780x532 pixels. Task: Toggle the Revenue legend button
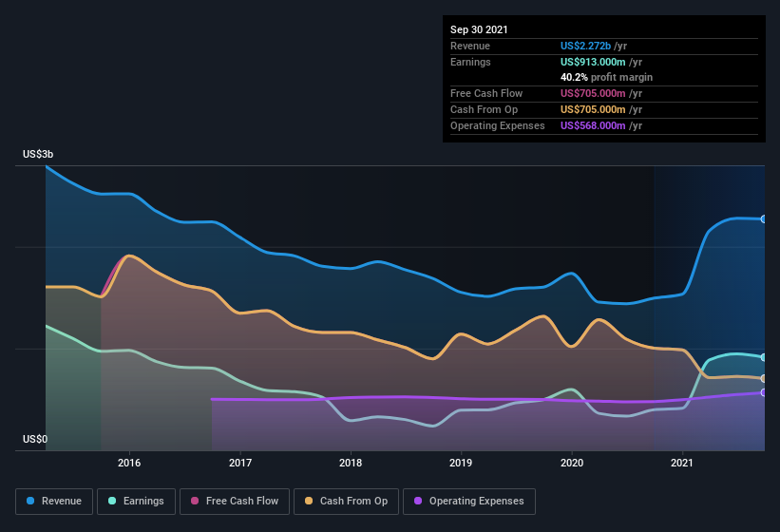pos(54,502)
